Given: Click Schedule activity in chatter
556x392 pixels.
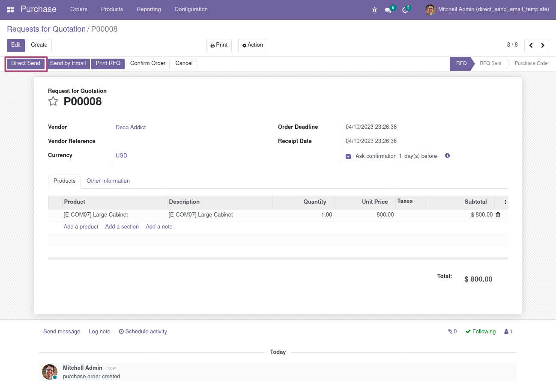Looking at the screenshot, I should (x=143, y=332).
